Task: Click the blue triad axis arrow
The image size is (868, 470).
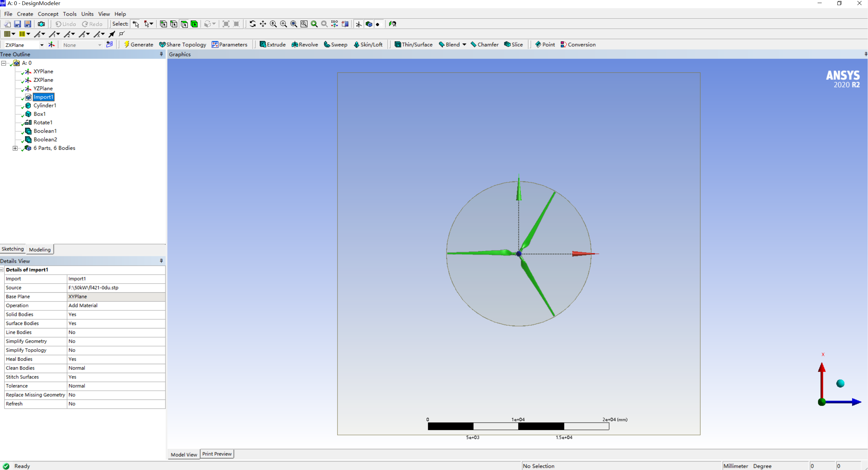Action: [x=843, y=402]
